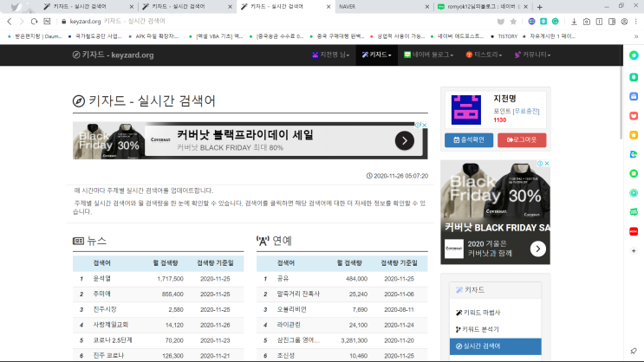Click the 지천명 profile avatar image
This screenshot has height=362, width=644.
click(465, 110)
